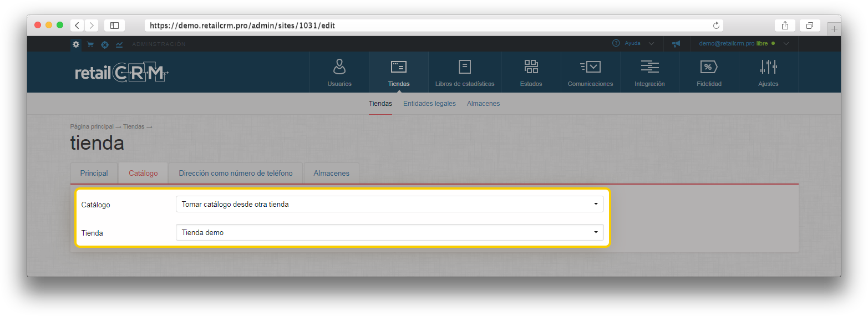Select the Tiendas submenu item
The height and width of the screenshot is (316, 868).
[x=380, y=104]
